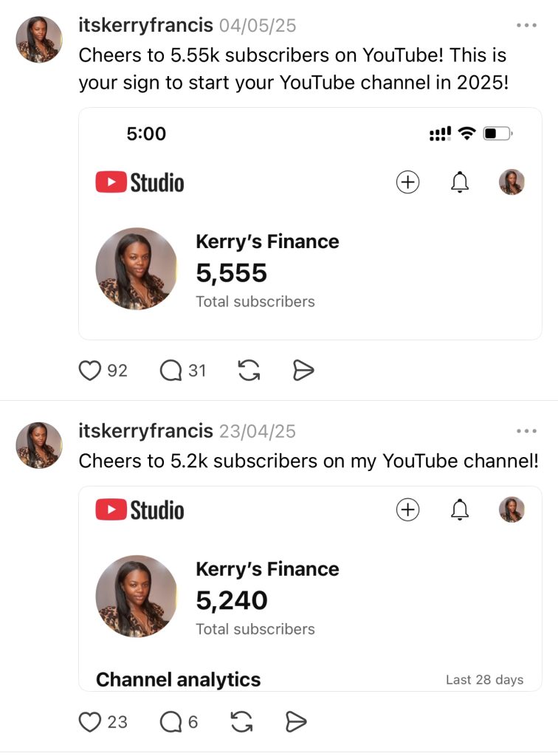Open more options for the 23/04/25 post
This screenshot has width=558, height=756.
[526, 430]
